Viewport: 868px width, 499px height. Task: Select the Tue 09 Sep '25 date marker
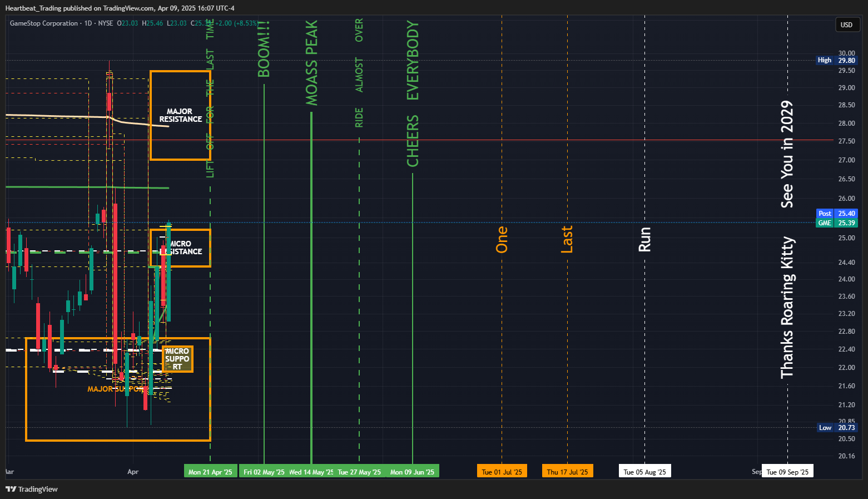(787, 472)
